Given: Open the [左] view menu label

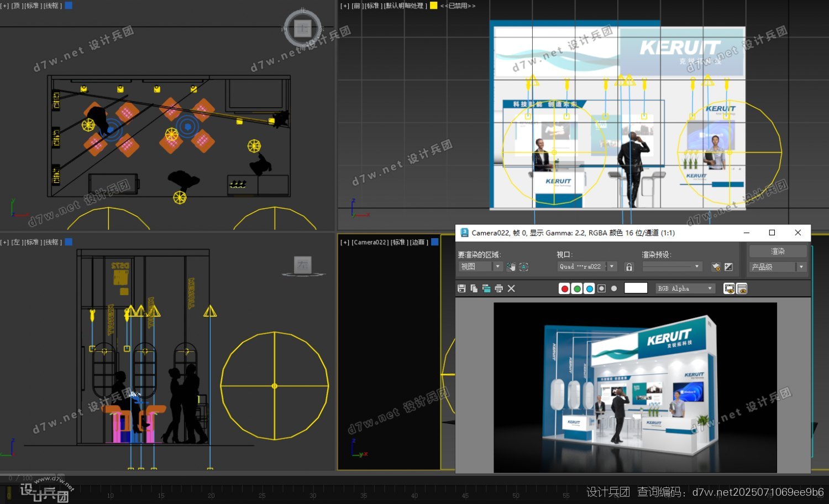Looking at the screenshot, I should pyautogui.click(x=17, y=242).
